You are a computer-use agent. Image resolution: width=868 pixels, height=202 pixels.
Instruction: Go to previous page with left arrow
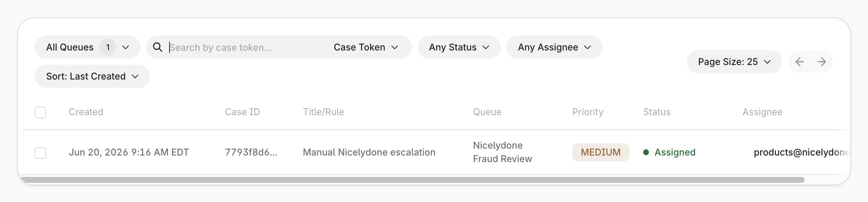coord(800,62)
